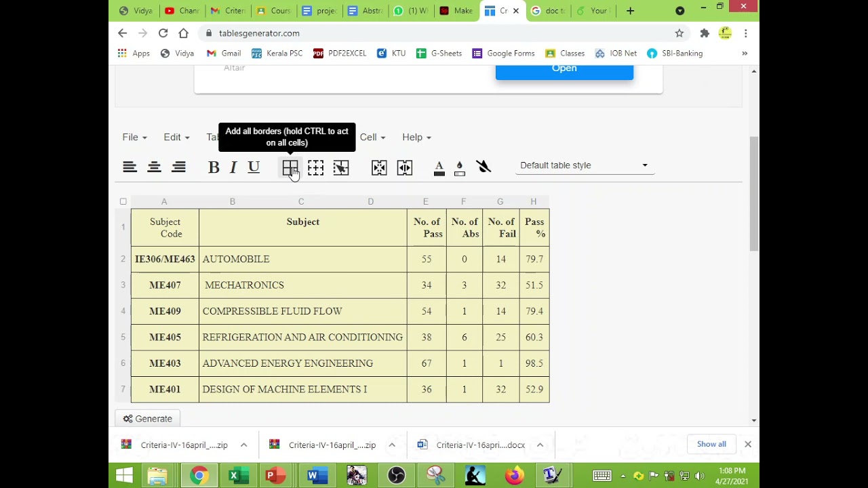
Task: Click cell ME409
Action: coord(165,311)
